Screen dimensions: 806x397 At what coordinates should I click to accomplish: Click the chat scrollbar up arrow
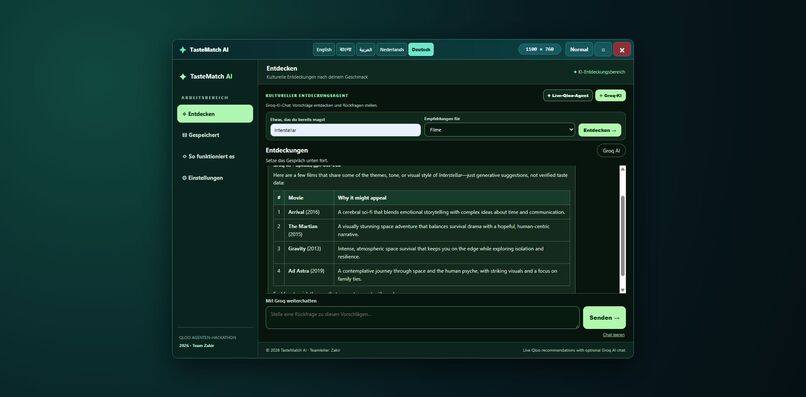tap(622, 169)
